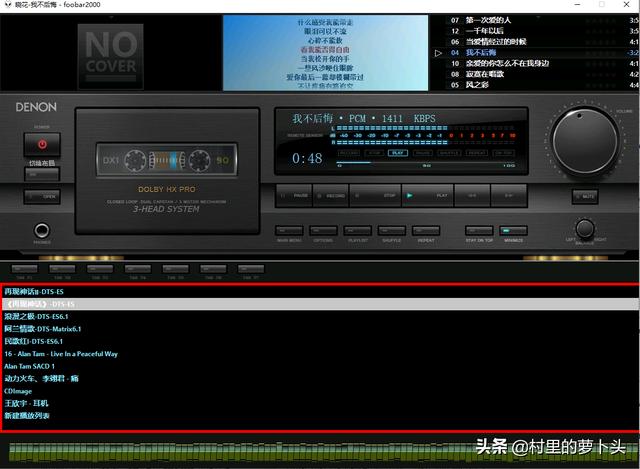The width and height of the screenshot is (640, 469).
Task: Toggle REPEAT mode
Action: tap(426, 231)
